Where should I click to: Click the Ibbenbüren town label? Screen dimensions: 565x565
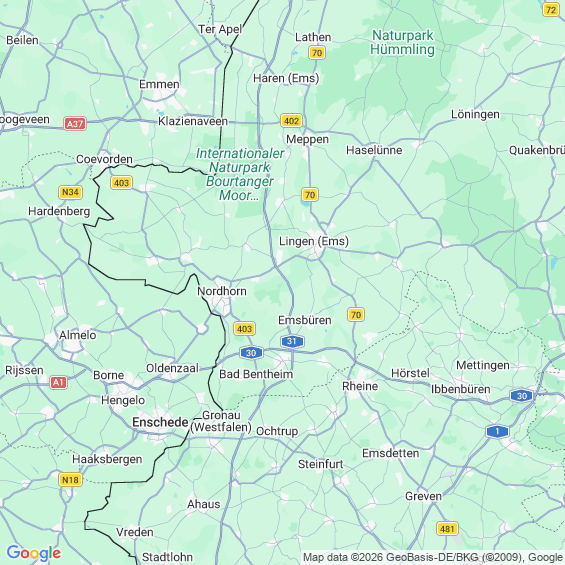pos(461,389)
